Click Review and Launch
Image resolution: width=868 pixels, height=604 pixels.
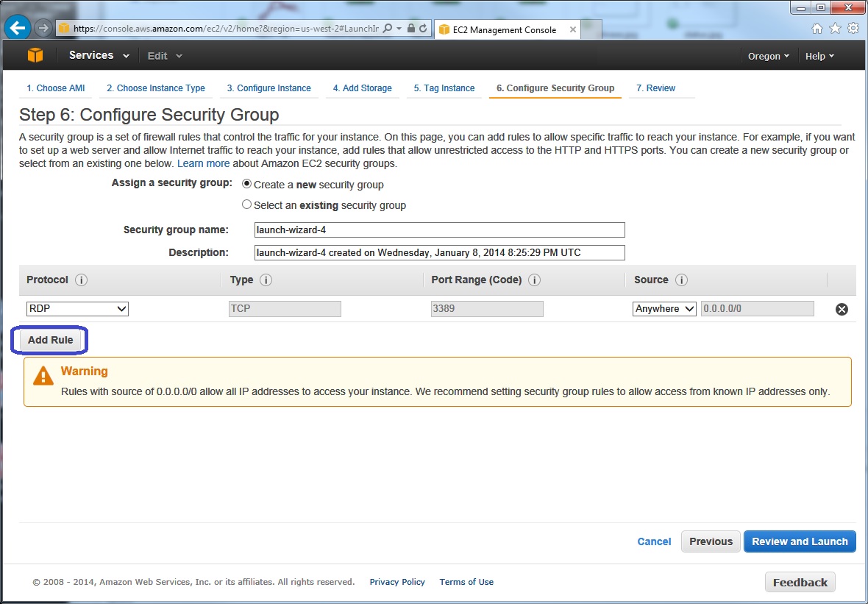coord(800,541)
